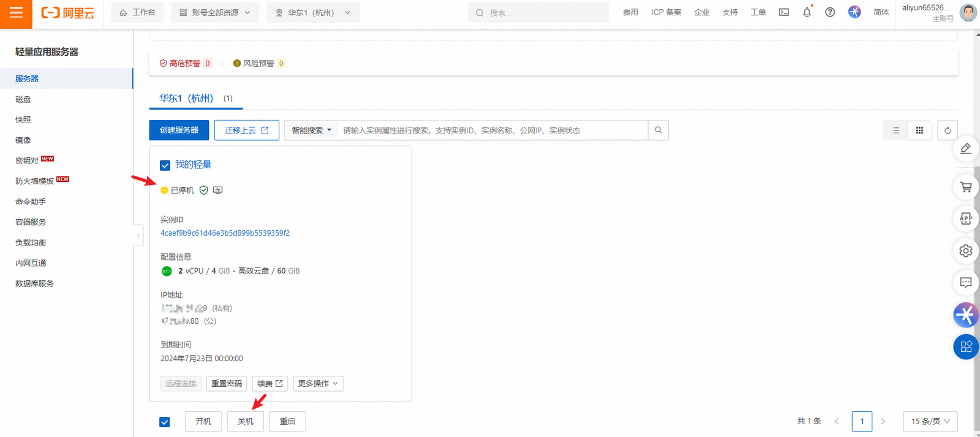The image size is (980, 437).
Task: Switch to card grid view
Action: 919,130
